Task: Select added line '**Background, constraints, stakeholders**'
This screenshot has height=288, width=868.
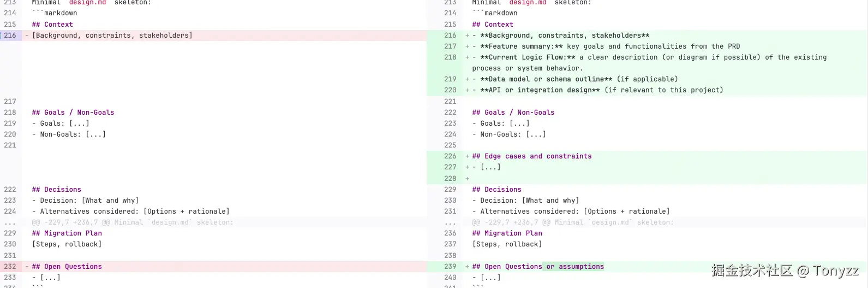Action: coord(561,36)
